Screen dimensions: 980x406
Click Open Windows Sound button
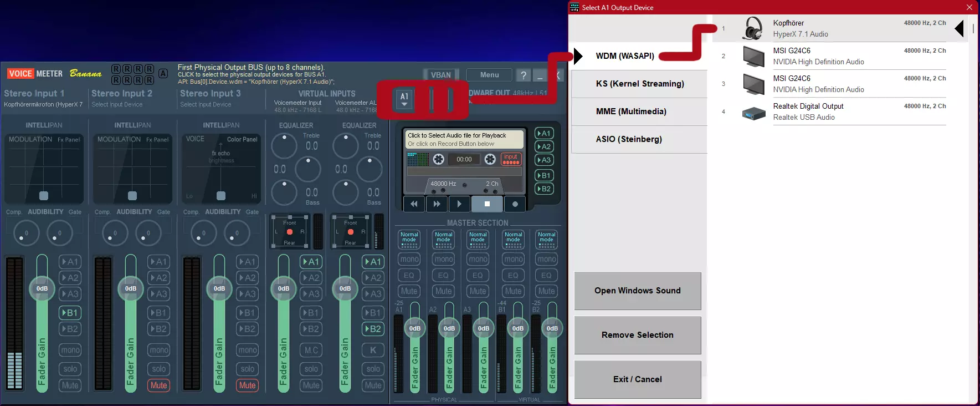[638, 291]
